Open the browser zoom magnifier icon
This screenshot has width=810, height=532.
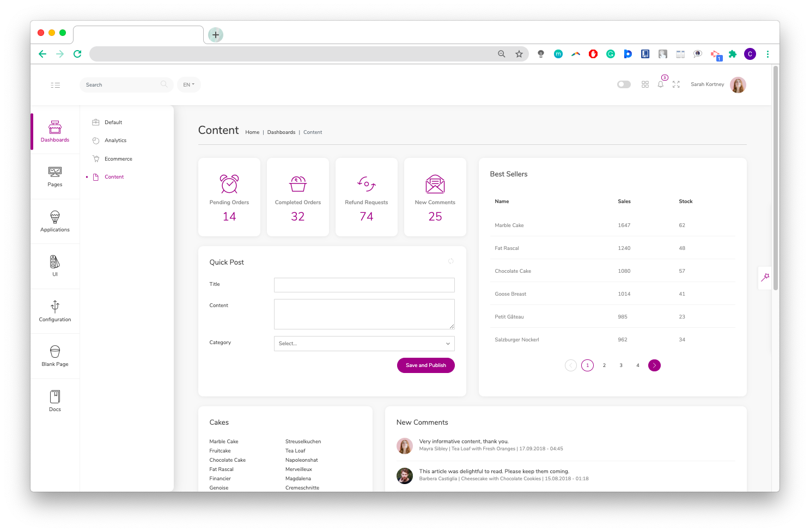(502, 54)
